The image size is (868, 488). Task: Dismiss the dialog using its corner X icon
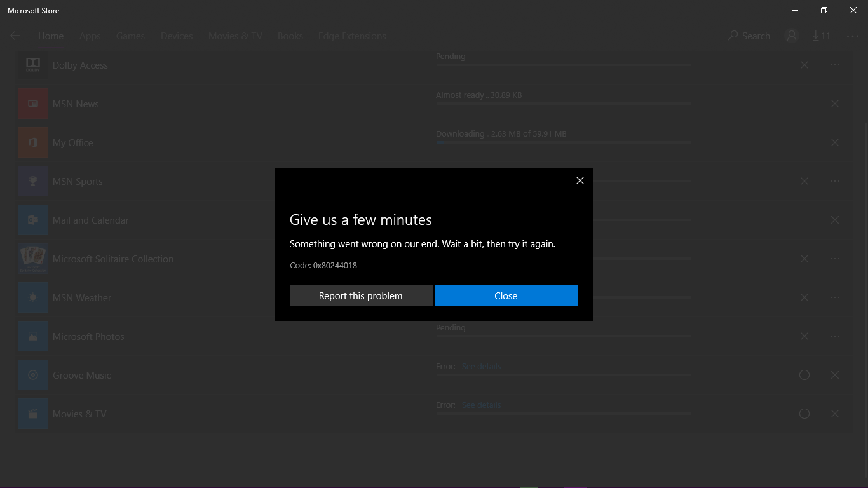point(580,180)
